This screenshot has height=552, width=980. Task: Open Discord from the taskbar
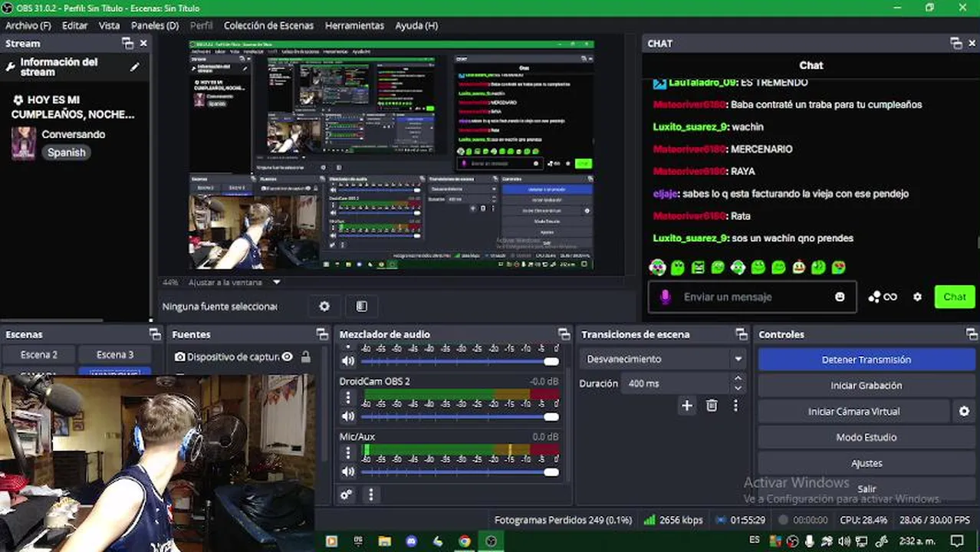(x=412, y=540)
